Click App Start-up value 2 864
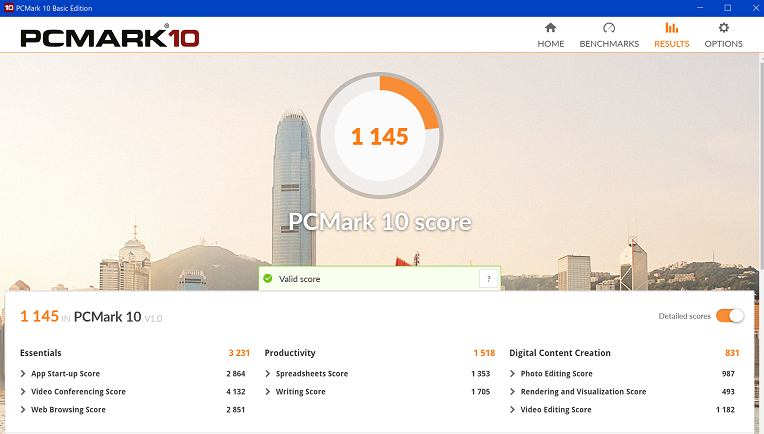764x434 pixels. point(235,374)
